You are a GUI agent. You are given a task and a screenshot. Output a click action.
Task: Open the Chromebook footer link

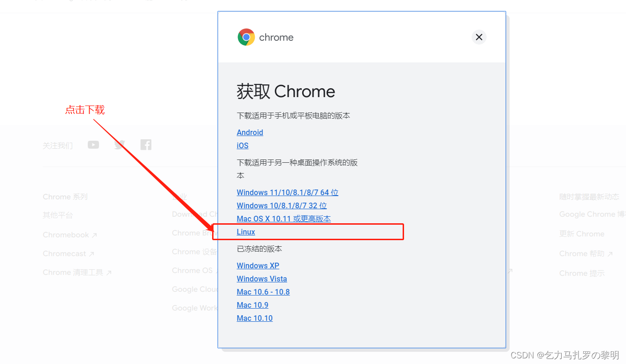[70, 235]
